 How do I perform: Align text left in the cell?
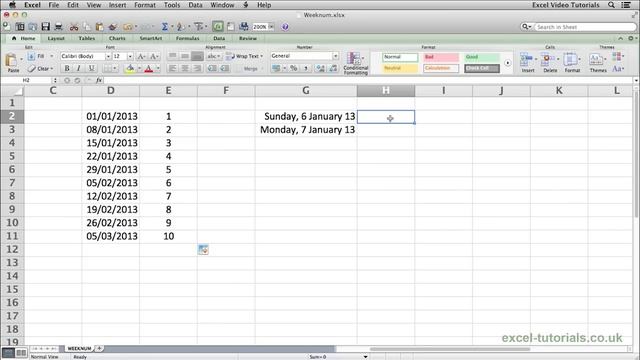click(173, 69)
